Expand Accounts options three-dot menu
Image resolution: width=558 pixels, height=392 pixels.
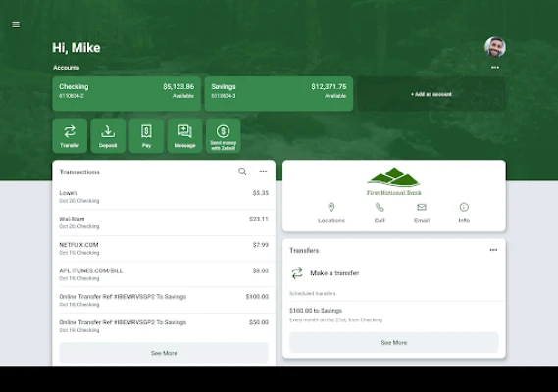(x=495, y=68)
